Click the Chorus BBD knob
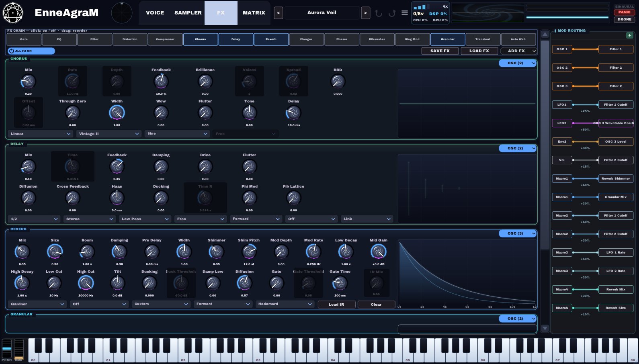This screenshot has width=639, height=364. pos(338,82)
